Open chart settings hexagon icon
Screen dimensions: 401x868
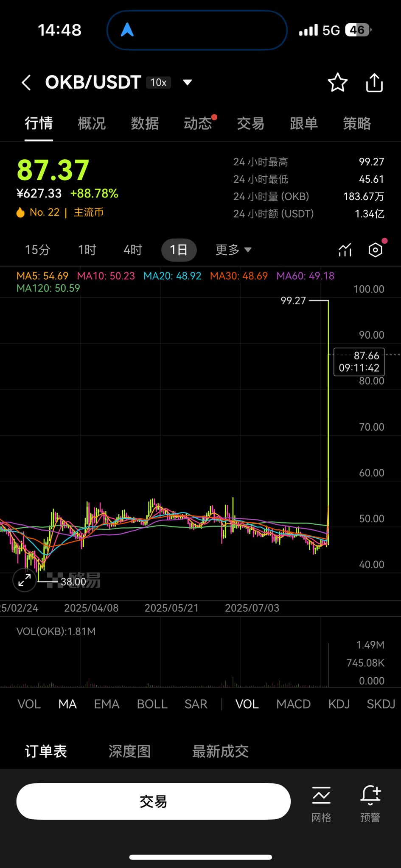[x=376, y=250]
